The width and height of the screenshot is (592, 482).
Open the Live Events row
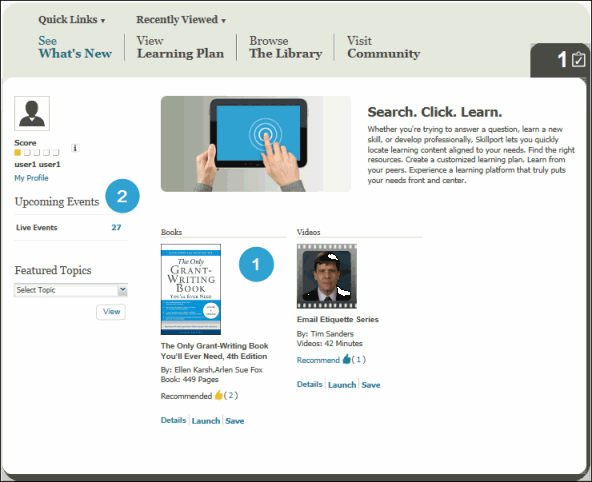[71, 227]
